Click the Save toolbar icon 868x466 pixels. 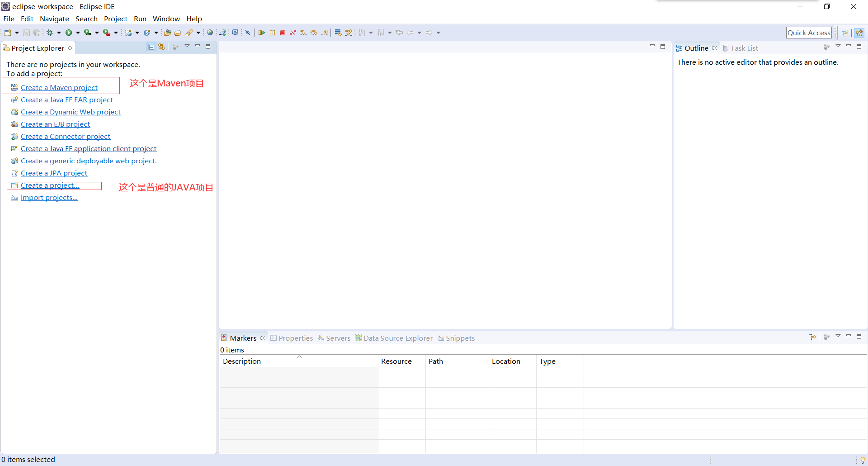[x=26, y=33]
